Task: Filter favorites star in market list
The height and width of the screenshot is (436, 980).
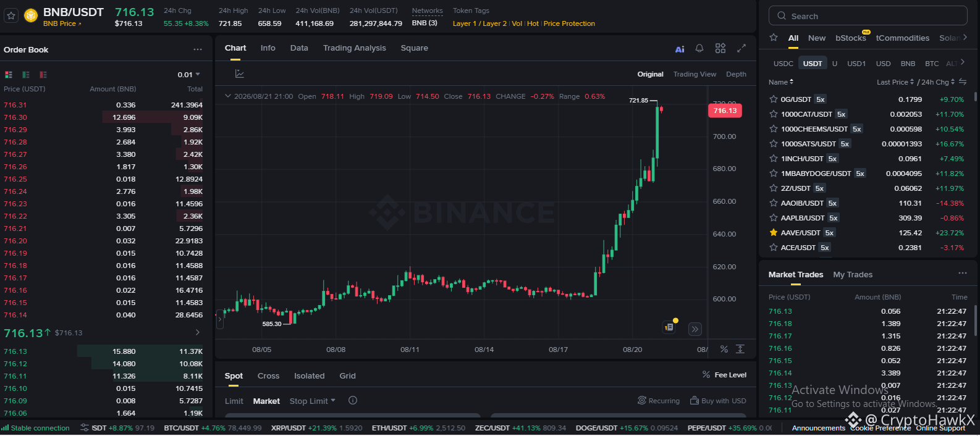Action: [774, 38]
